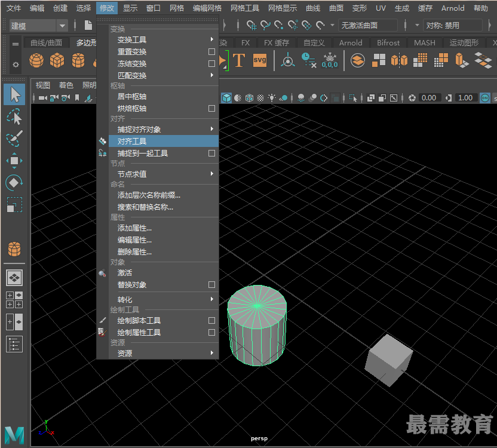The height and width of the screenshot is (448, 497).
Task: Open the 编辑网格 menu
Action: pyautogui.click(x=207, y=8)
